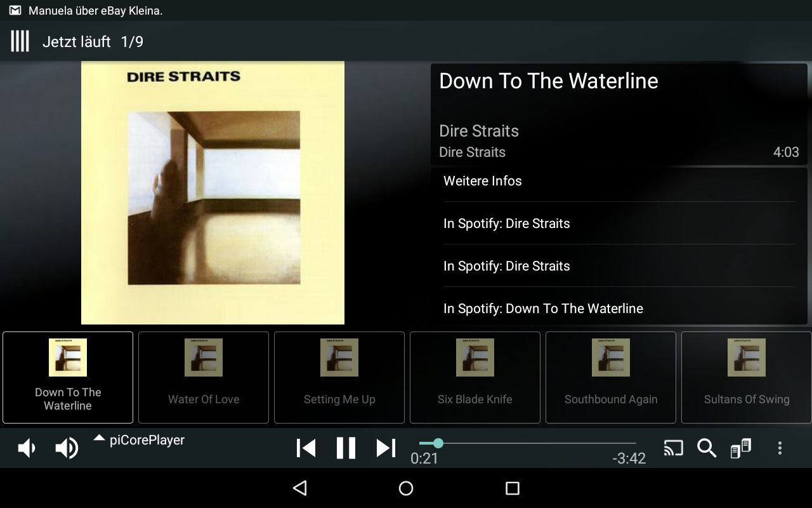812x508 pixels.
Task: Open the three-dot overflow menu
Action: 780,448
